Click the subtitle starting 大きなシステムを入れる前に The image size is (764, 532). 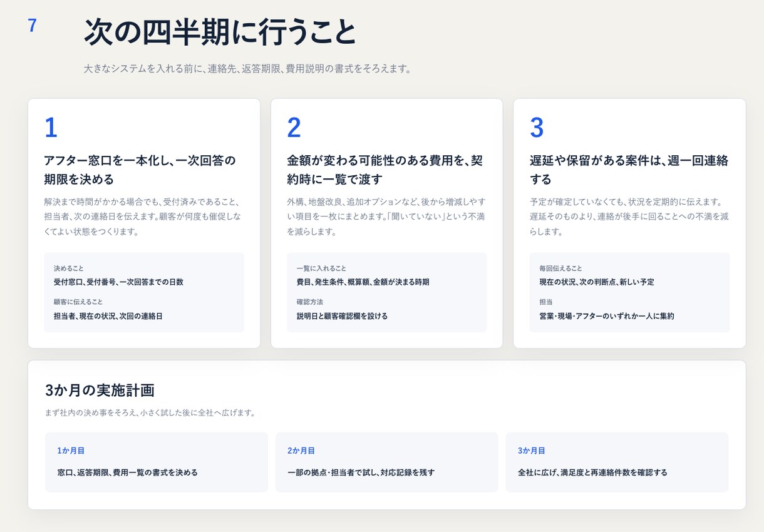(247, 69)
